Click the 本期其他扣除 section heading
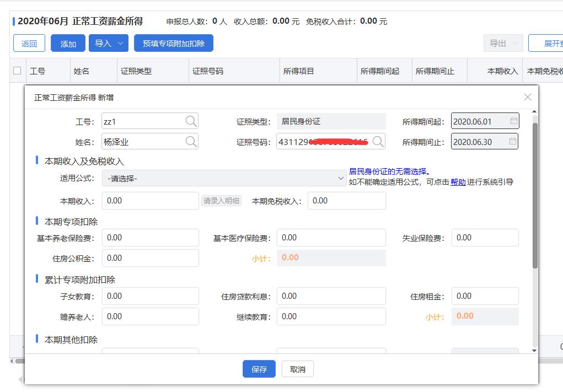563x392 pixels. point(71,340)
